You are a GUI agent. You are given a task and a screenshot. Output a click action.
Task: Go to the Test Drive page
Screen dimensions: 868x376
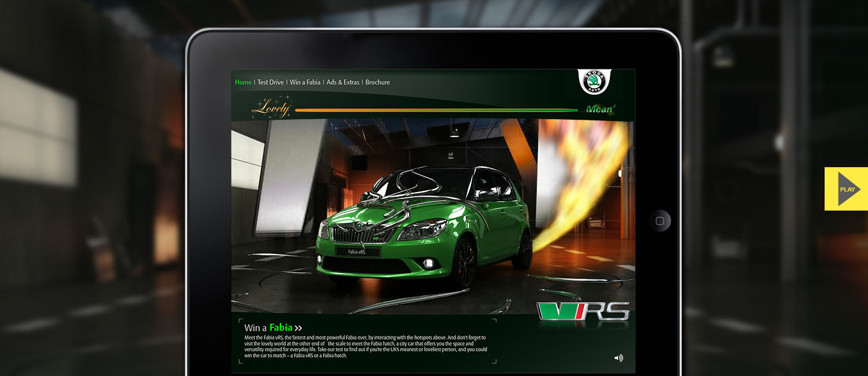pyautogui.click(x=270, y=82)
